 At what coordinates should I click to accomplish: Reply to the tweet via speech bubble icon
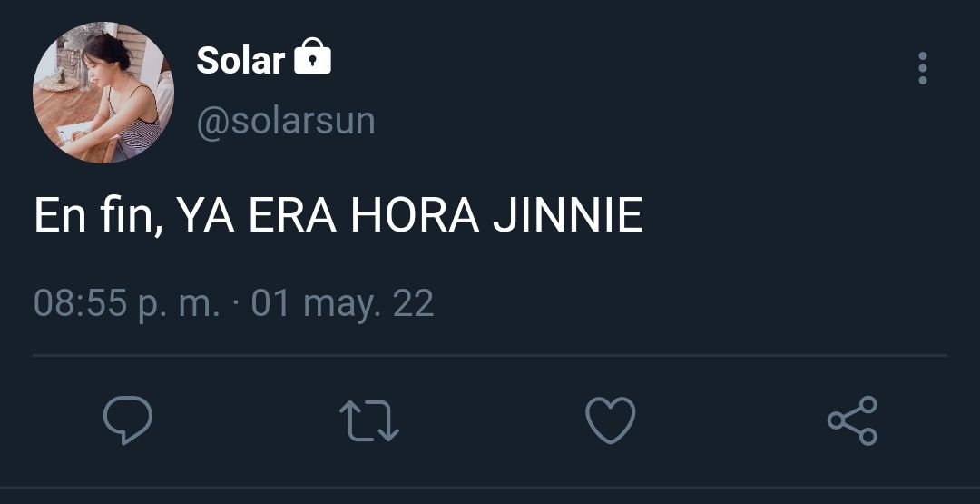coord(128,420)
